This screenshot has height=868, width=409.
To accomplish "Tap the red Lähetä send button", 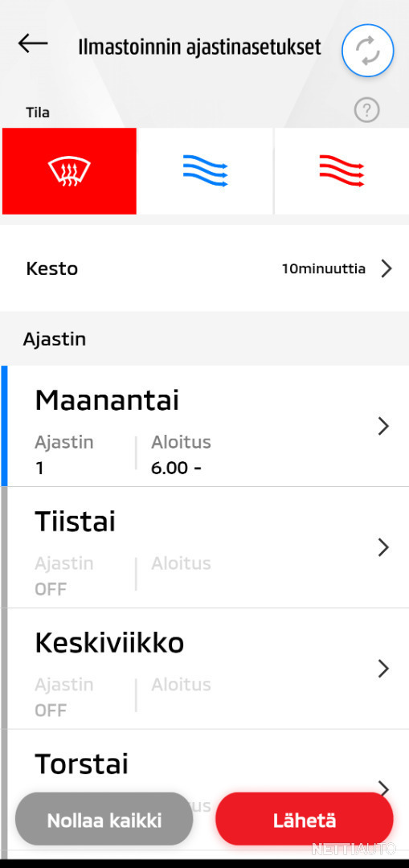I will tap(305, 819).
